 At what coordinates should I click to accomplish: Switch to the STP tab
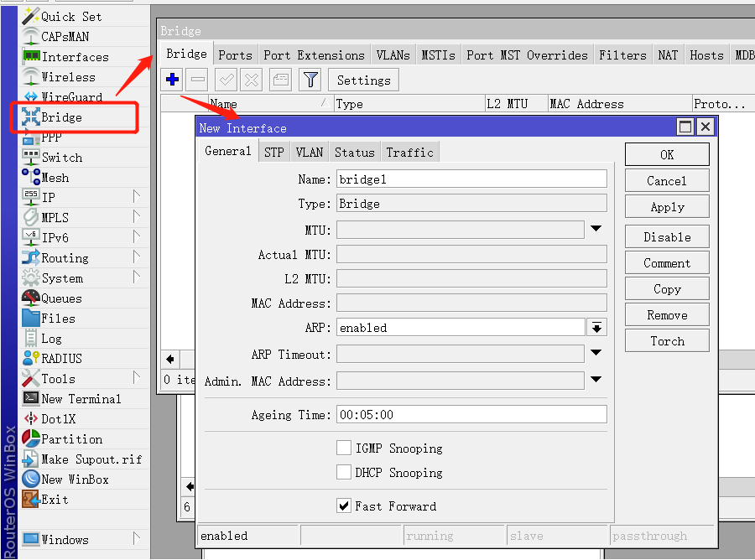click(273, 152)
